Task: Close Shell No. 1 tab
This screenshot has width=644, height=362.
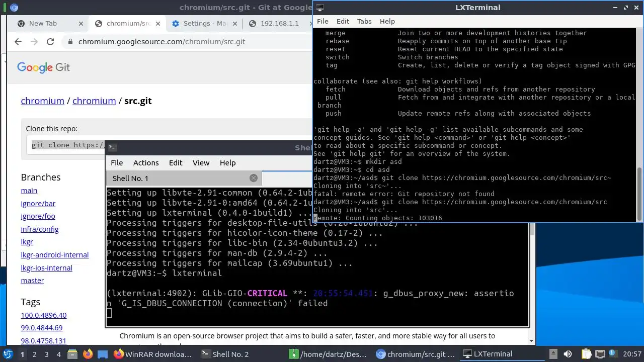Action: coord(254,178)
